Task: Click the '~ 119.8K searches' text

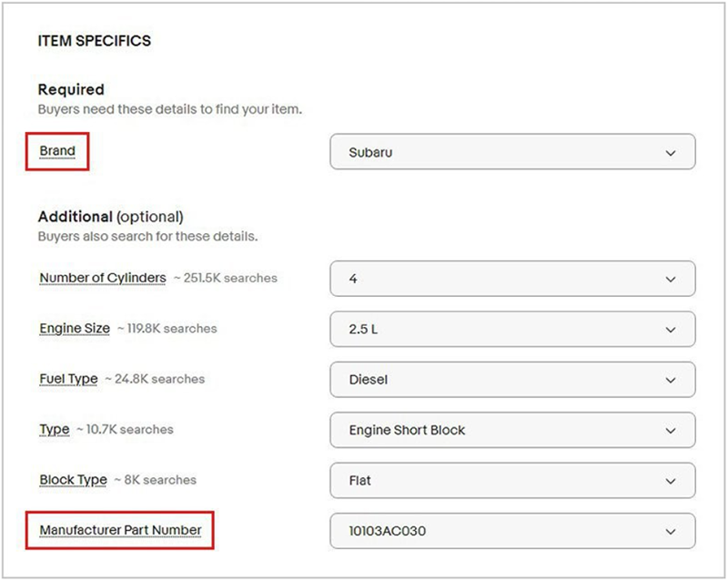Action: pyautogui.click(x=167, y=329)
